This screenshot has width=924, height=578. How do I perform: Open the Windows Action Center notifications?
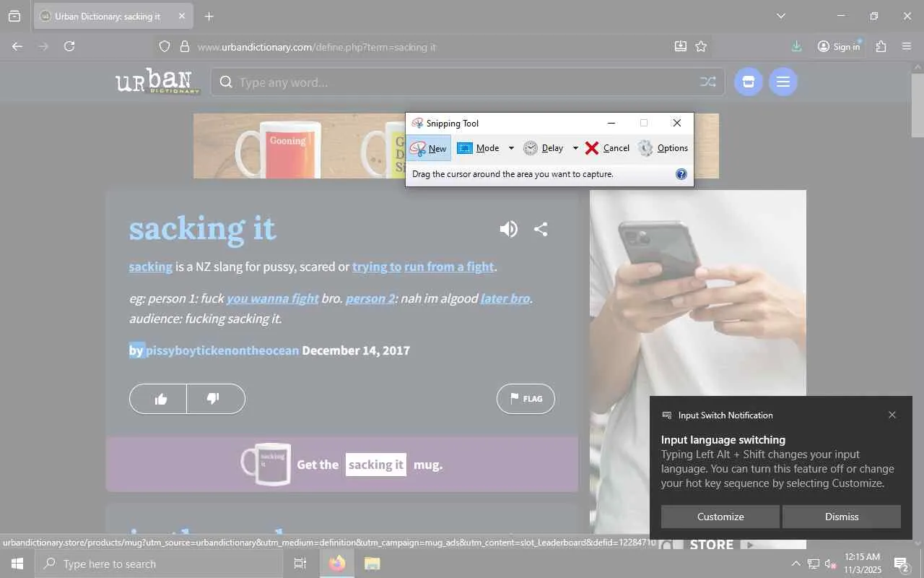click(902, 564)
